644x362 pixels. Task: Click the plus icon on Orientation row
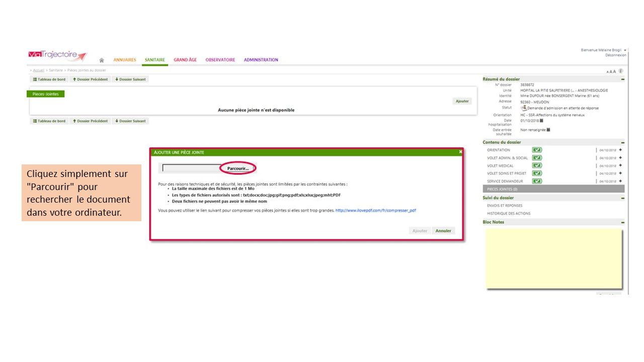(x=620, y=150)
